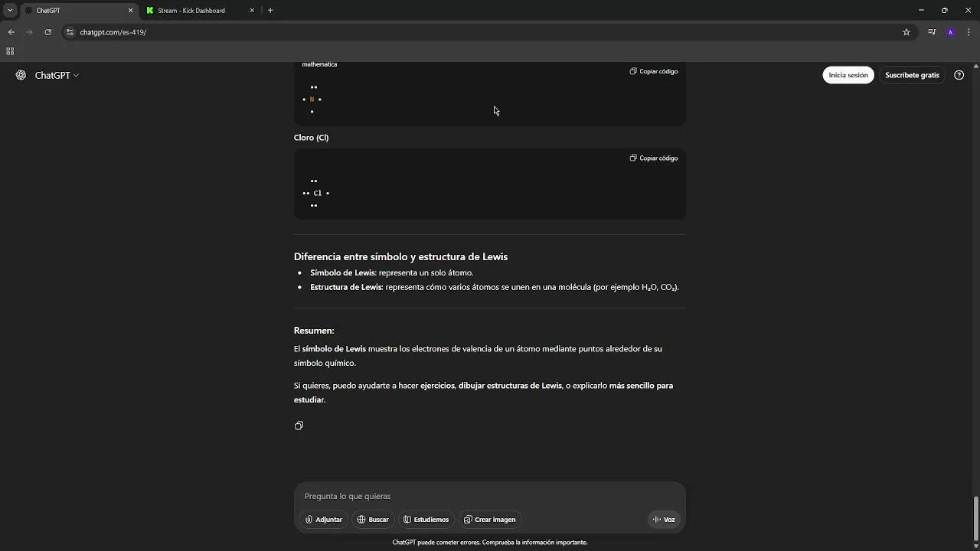Switch to the Stream - Kick Dashboard tab
The image size is (980, 551).
(x=200, y=11)
